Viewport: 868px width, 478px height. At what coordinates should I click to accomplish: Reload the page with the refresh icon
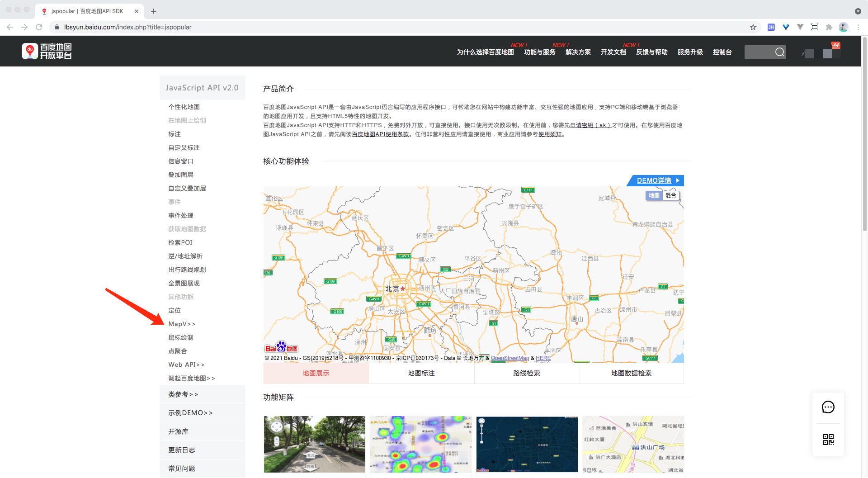[x=39, y=27]
